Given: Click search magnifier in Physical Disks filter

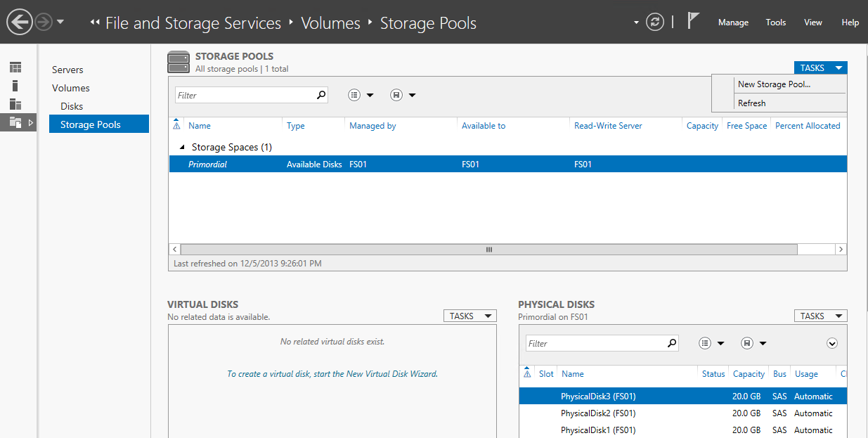Looking at the screenshot, I should click(672, 343).
